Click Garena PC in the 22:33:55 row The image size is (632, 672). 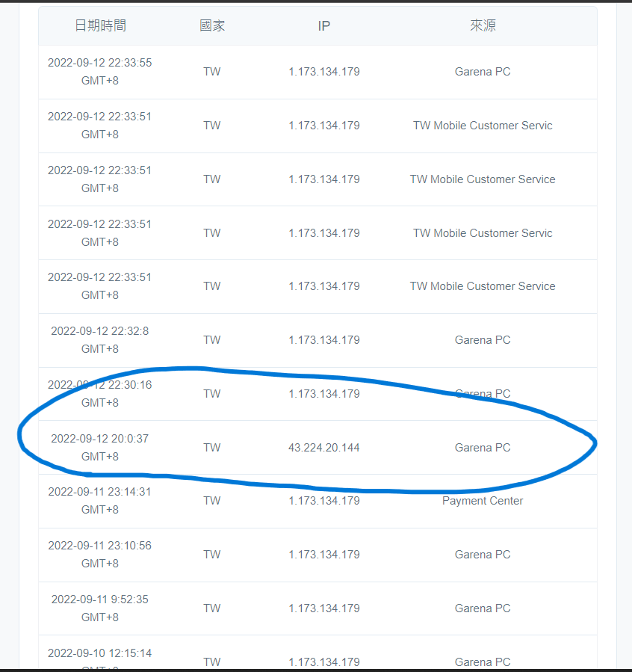point(483,72)
